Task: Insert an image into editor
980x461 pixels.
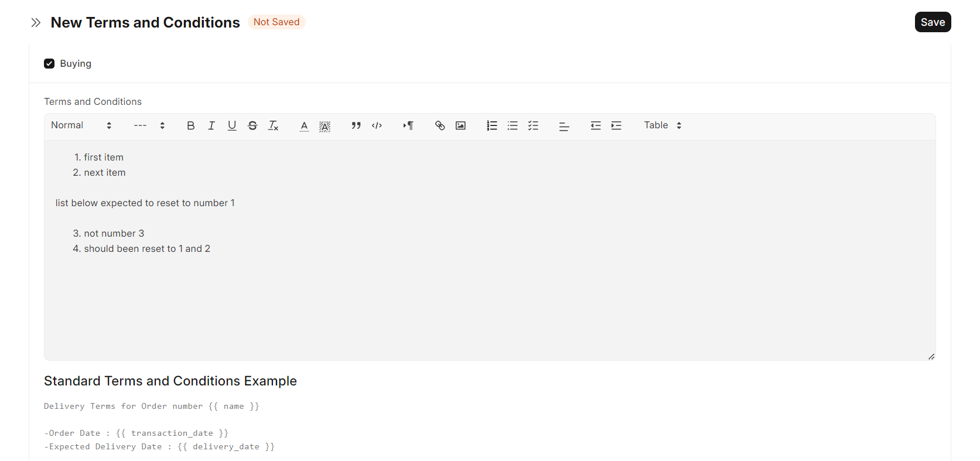Action: click(x=460, y=125)
